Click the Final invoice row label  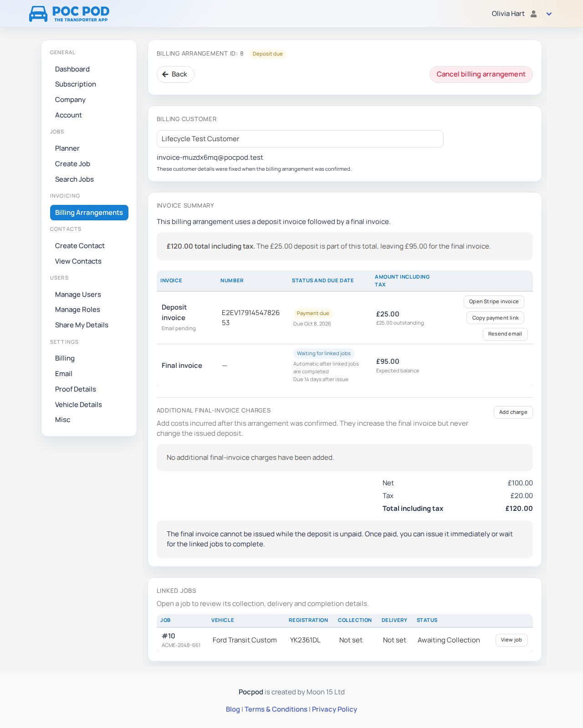[182, 366]
